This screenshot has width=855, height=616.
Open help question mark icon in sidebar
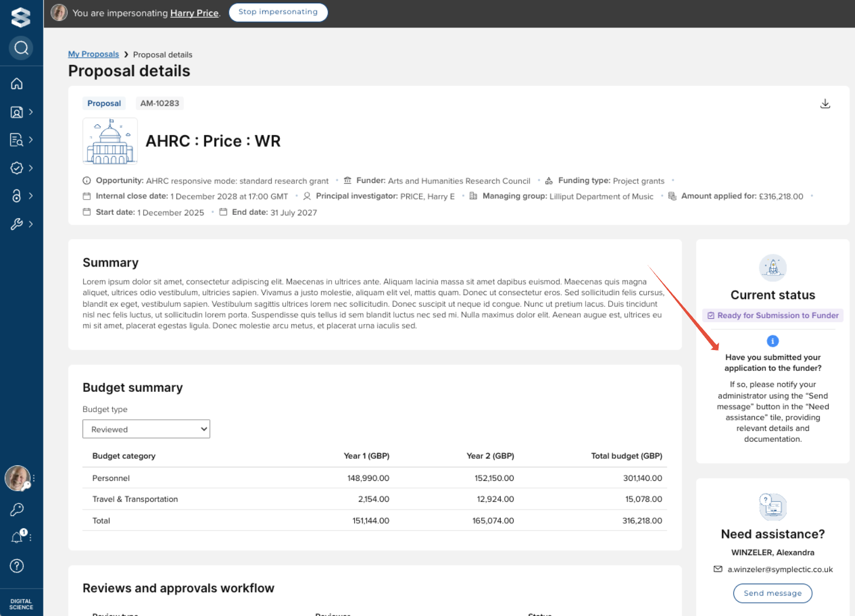tap(17, 565)
